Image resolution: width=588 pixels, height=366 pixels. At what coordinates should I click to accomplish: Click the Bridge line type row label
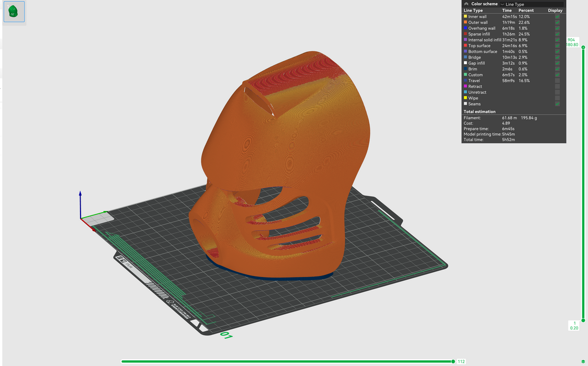click(474, 58)
